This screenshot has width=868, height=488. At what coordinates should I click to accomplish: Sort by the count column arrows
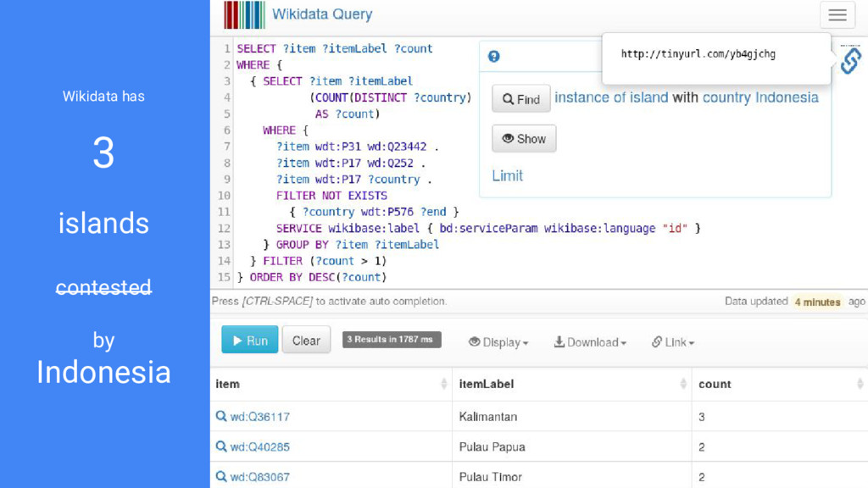pos(860,384)
